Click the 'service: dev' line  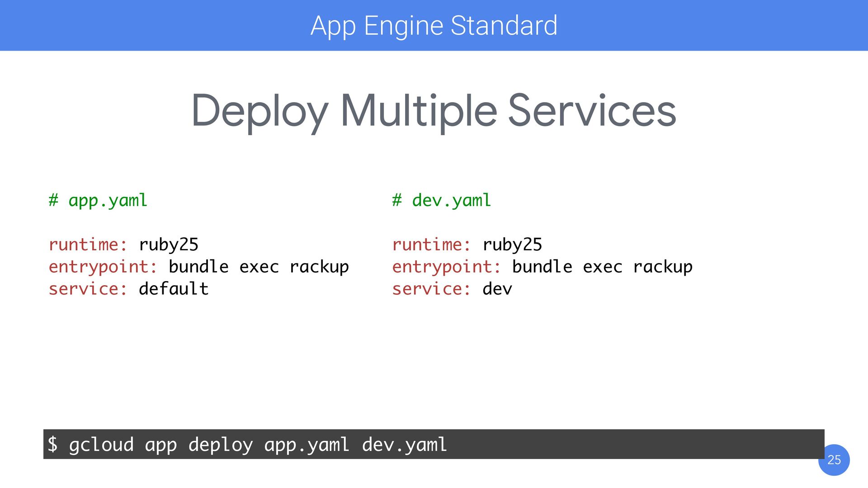coord(452,289)
